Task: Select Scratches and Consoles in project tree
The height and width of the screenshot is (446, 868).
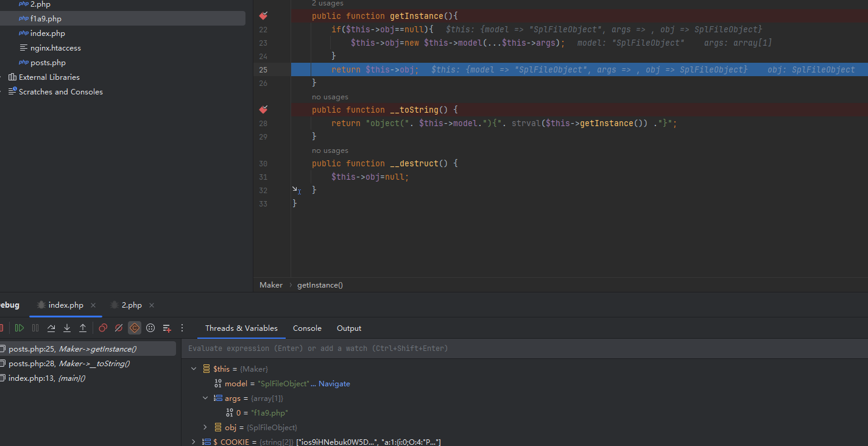Action: click(x=61, y=92)
